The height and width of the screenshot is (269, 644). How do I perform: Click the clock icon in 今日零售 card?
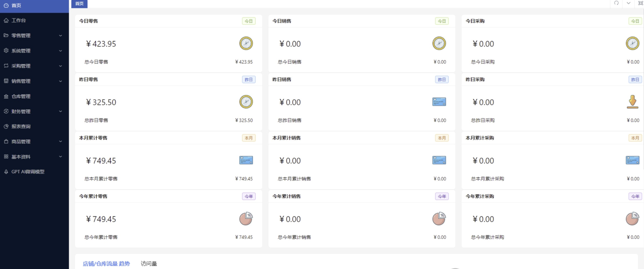pyautogui.click(x=246, y=43)
